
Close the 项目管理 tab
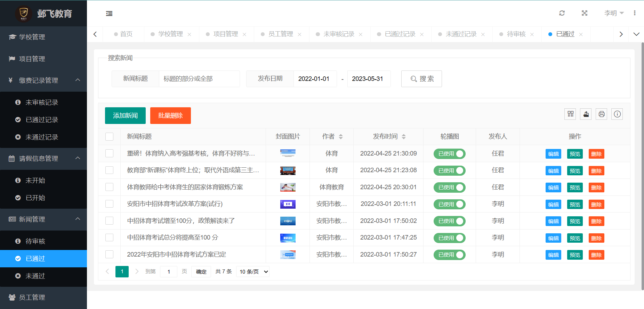click(244, 34)
